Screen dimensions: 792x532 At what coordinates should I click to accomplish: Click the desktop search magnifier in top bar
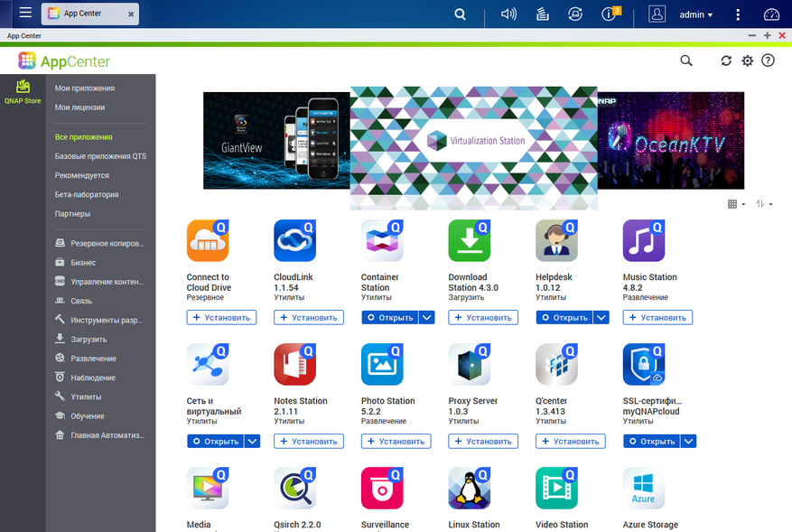coord(460,14)
